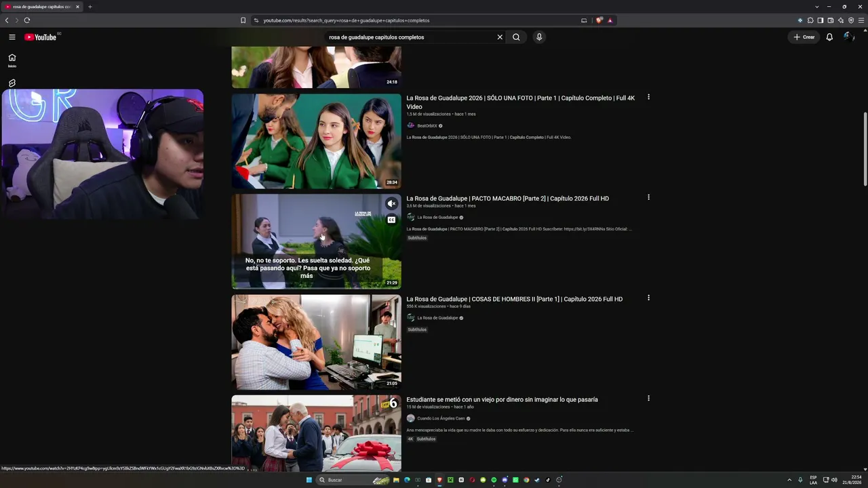Click the Subtítulos badge under PACTO MACABRO
Image resolution: width=868 pixels, height=488 pixels.
click(417, 238)
